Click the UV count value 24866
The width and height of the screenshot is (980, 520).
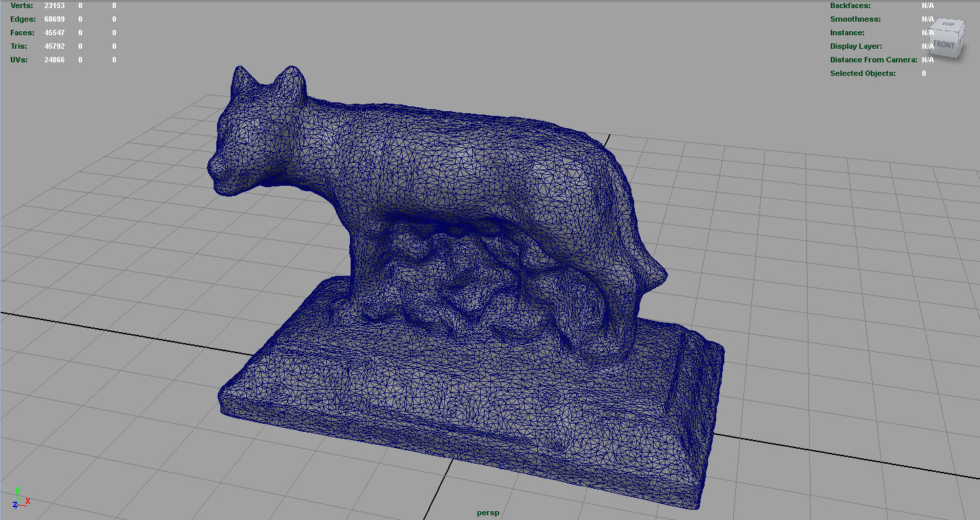pos(54,60)
